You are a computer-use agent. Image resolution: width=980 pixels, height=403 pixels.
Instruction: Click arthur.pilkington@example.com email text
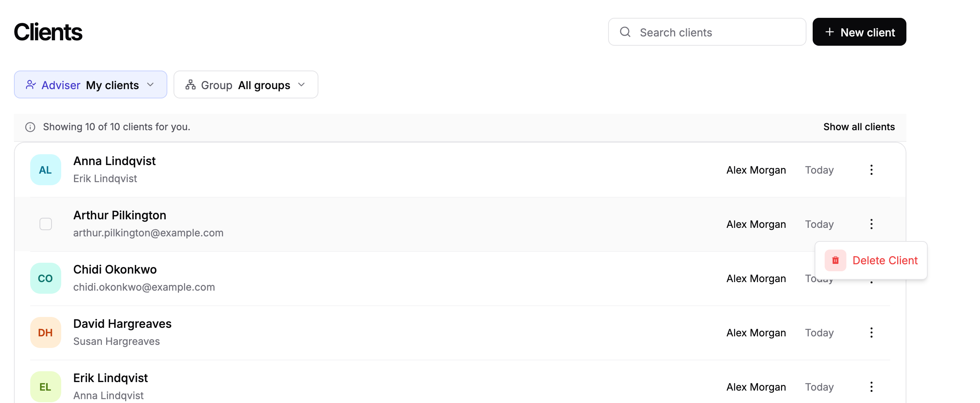pos(148,233)
